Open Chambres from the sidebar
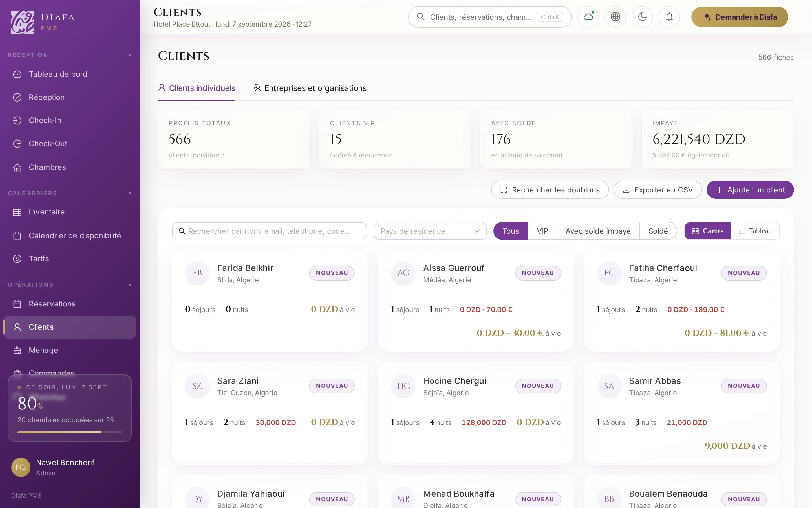Image resolution: width=812 pixels, height=508 pixels. coord(70,167)
